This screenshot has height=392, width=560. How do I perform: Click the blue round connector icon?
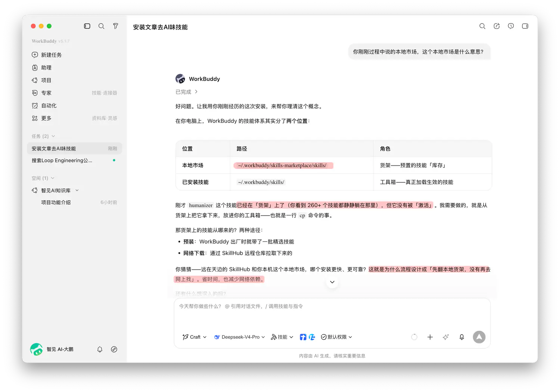click(x=312, y=337)
